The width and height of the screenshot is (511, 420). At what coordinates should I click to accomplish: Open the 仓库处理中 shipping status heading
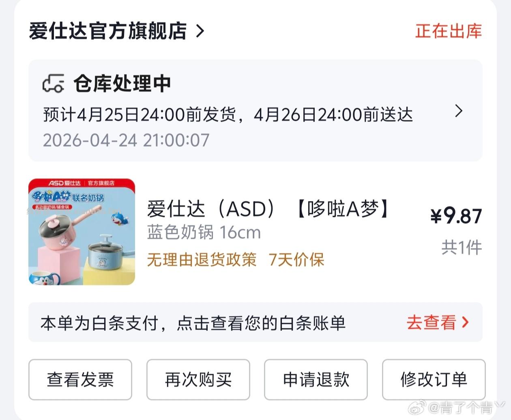pyautogui.click(x=122, y=84)
